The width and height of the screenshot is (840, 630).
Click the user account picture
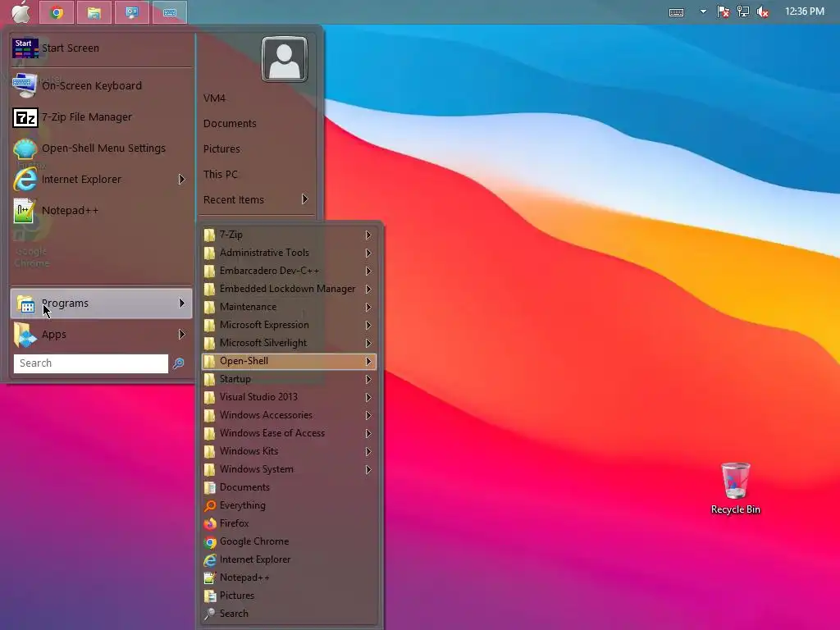pyautogui.click(x=285, y=59)
